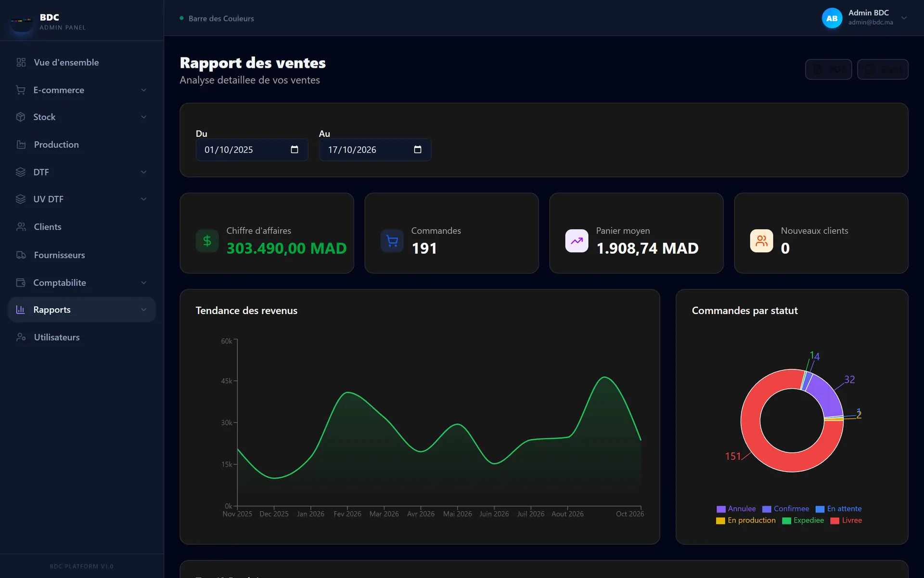This screenshot has width=924, height=578.
Task: Navigate to Fournisseurs page
Action: pyautogui.click(x=82, y=255)
